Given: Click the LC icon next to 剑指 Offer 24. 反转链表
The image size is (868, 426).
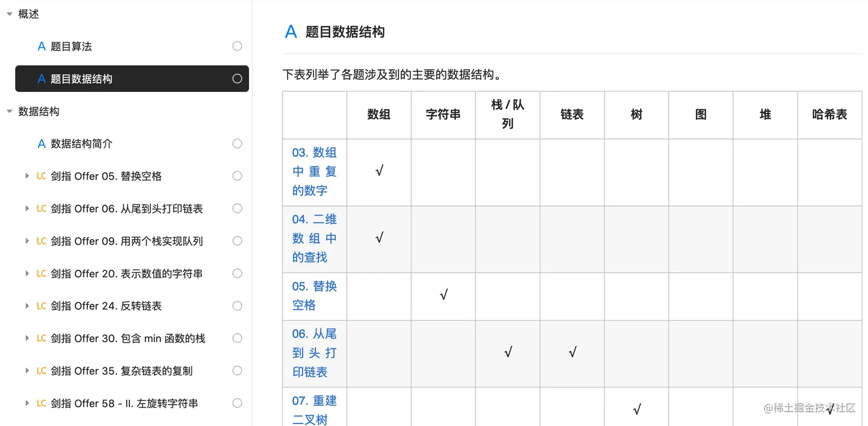Looking at the screenshot, I should pos(41,305).
